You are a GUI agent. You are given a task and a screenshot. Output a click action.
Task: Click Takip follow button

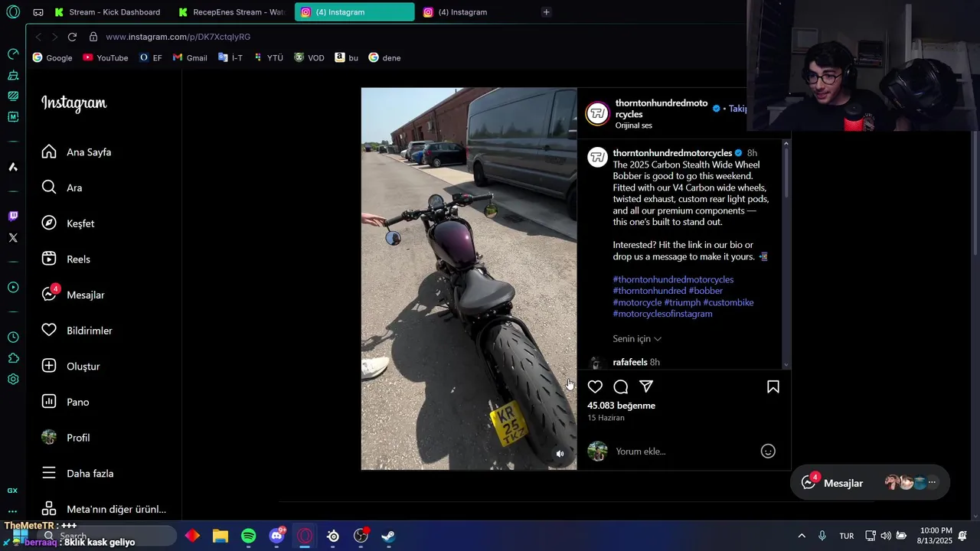pyautogui.click(x=737, y=109)
